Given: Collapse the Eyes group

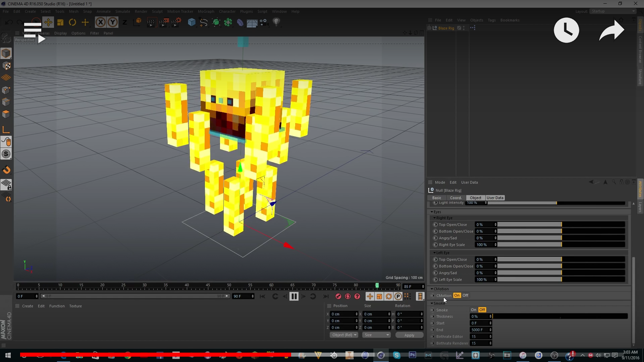Looking at the screenshot, I should click(432, 212).
